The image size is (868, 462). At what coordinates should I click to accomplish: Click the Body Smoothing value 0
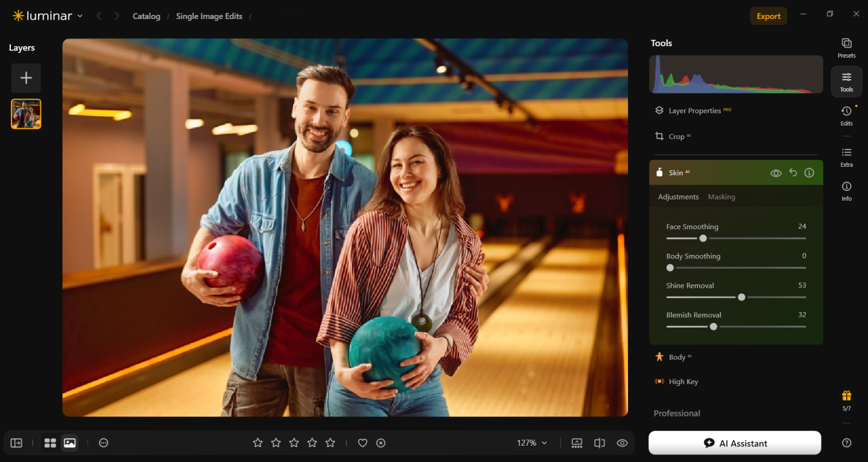pyautogui.click(x=804, y=256)
